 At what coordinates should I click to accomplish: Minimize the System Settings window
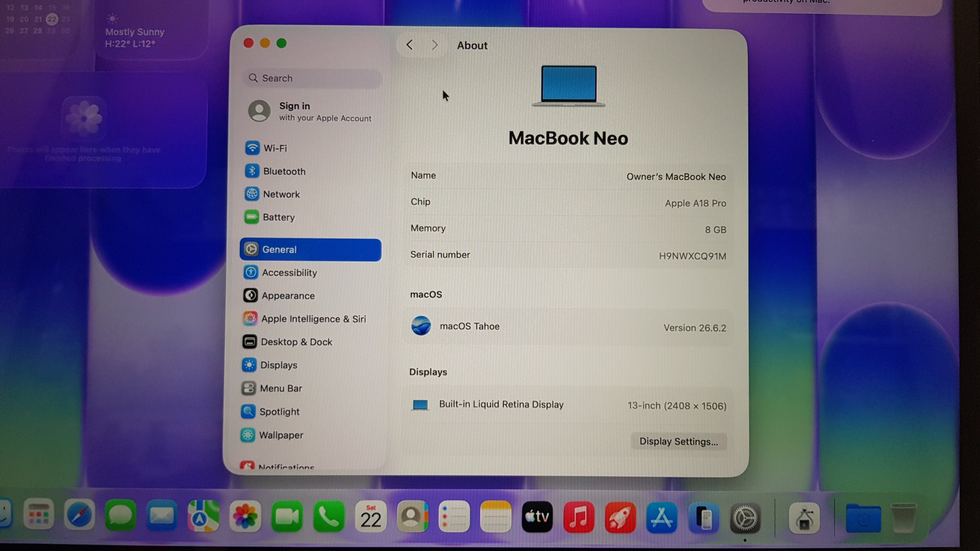point(265,43)
